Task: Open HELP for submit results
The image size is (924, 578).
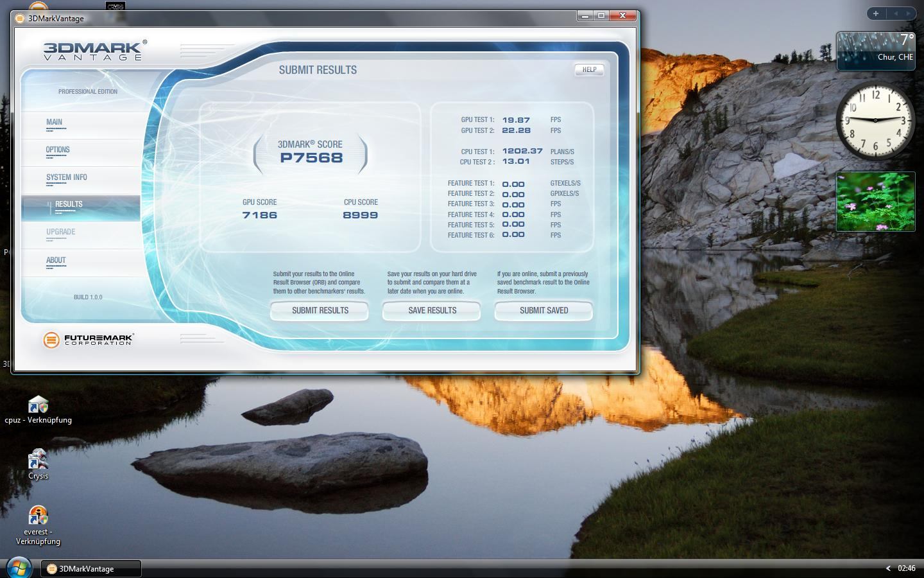Action: click(x=589, y=70)
